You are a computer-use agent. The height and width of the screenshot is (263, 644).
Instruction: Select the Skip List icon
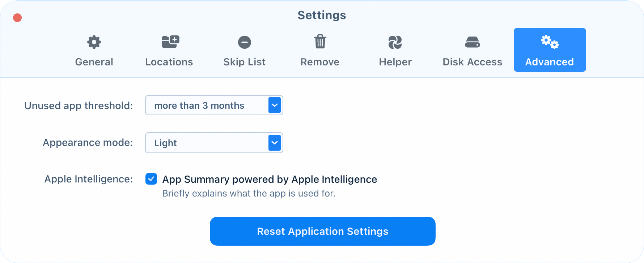coord(244,42)
